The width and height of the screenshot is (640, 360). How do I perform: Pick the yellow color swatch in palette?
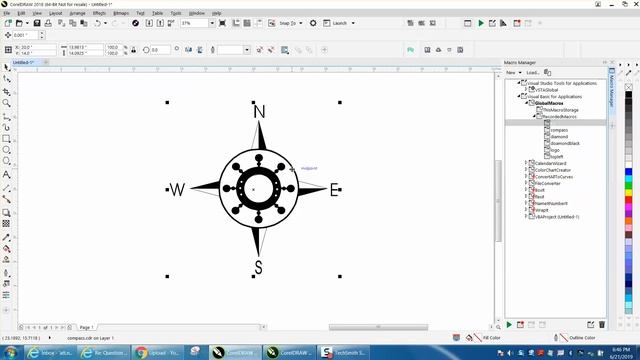(629, 193)
